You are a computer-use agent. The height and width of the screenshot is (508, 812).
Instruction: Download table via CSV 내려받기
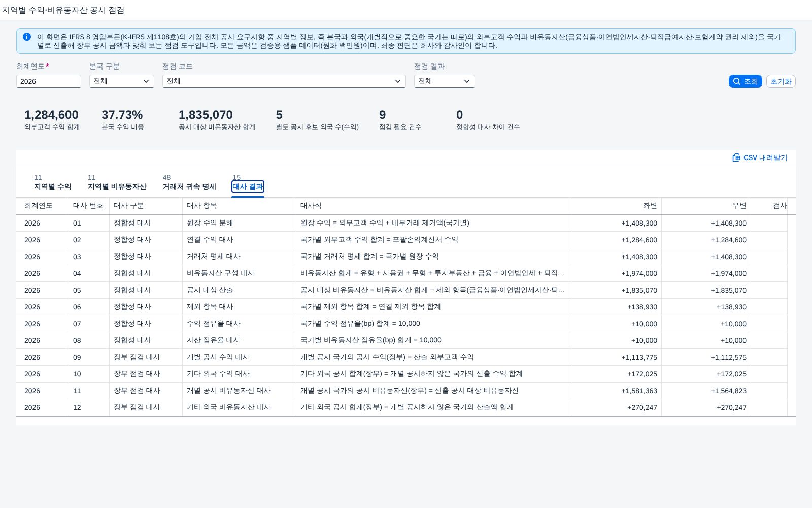[760, 157]
